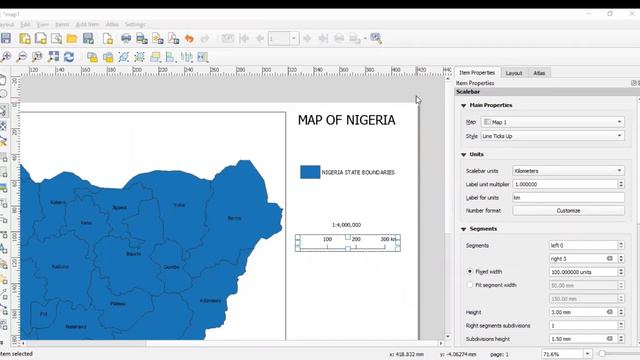Open the Edit menu
This screenshot has width=640, height=360.
pyautogui.click(x=25, y=24)
